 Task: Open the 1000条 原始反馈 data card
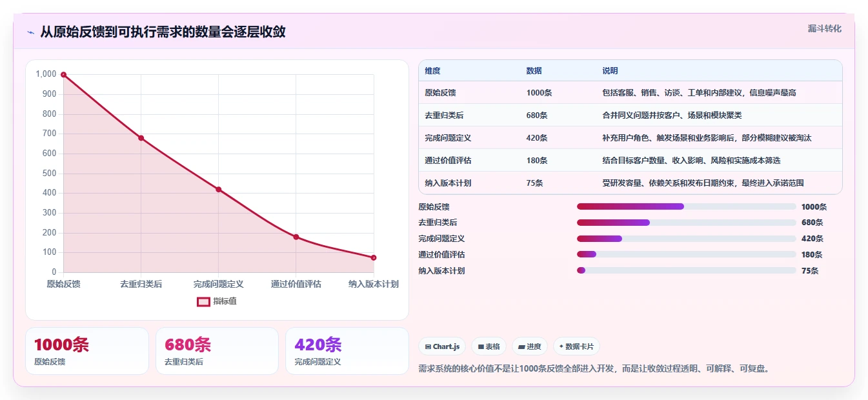87,351
